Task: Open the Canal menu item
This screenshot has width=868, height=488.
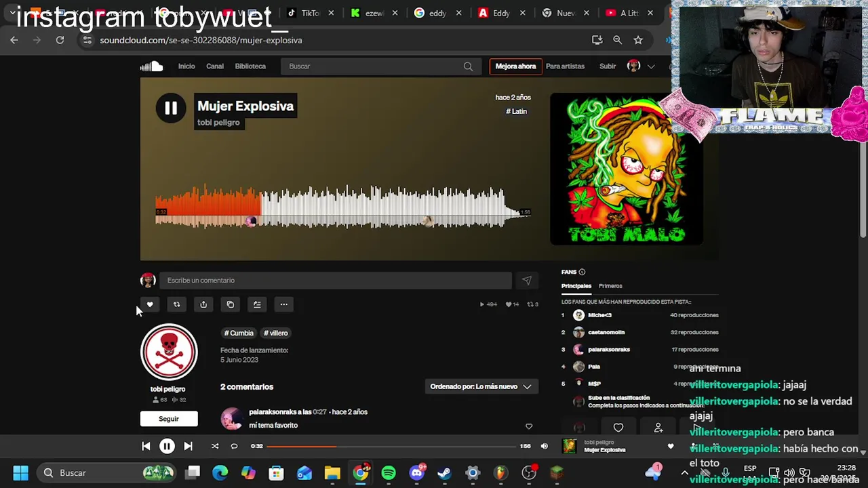Action: (x=215, y=66)
